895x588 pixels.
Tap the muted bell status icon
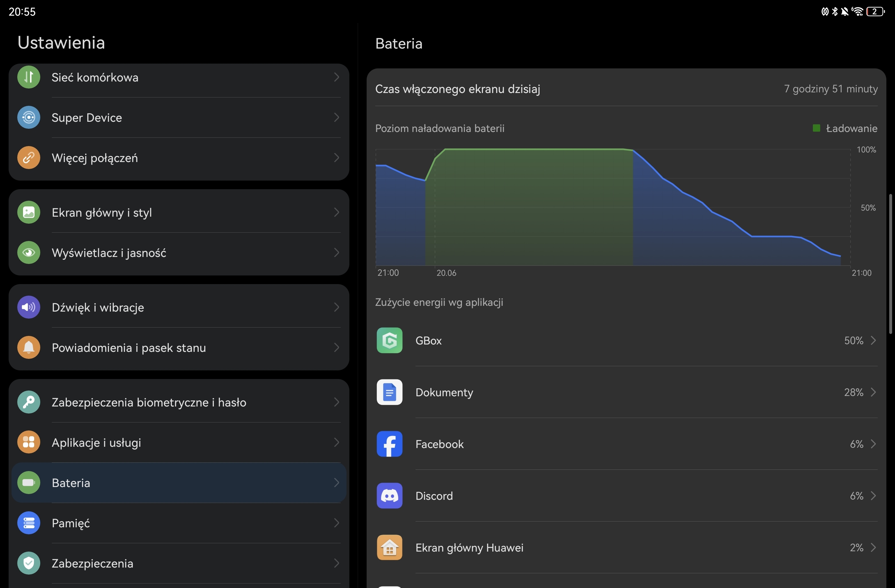844,12
